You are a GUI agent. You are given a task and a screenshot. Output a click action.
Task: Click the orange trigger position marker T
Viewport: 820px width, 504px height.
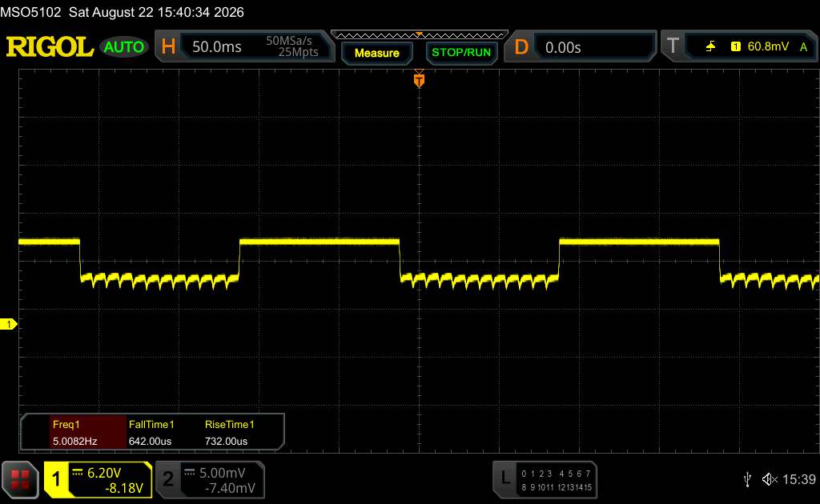pyautogui.click(x=419, y=80)
